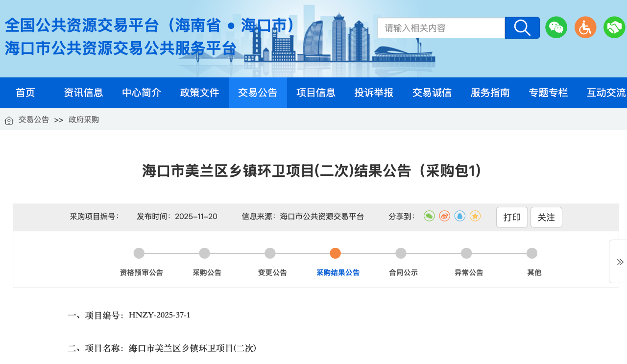Click the home icon in breadcrumb
Viewport: 627px width, 364px height.
click(x=9, y=120)
